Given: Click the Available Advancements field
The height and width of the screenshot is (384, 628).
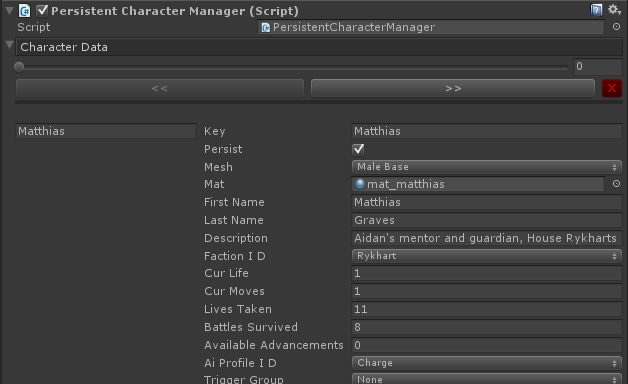Looking at the screenshot, I should [487, 345].
